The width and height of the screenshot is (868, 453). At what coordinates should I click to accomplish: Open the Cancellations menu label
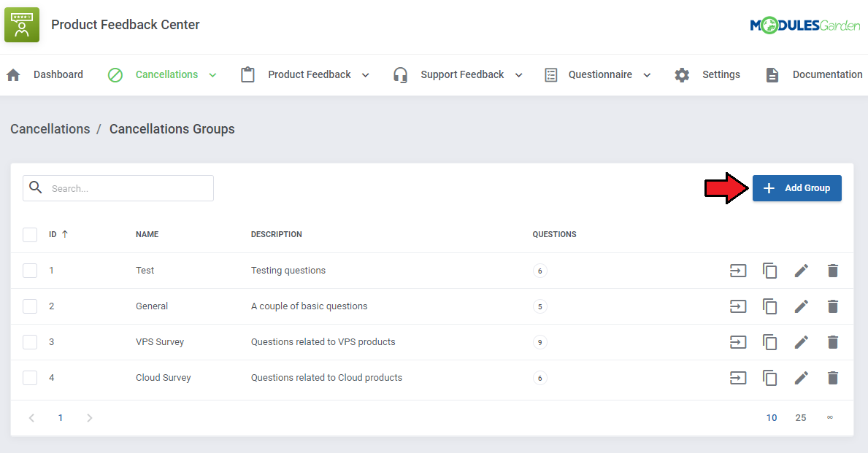pyautogui.click(x=166, y=74)
